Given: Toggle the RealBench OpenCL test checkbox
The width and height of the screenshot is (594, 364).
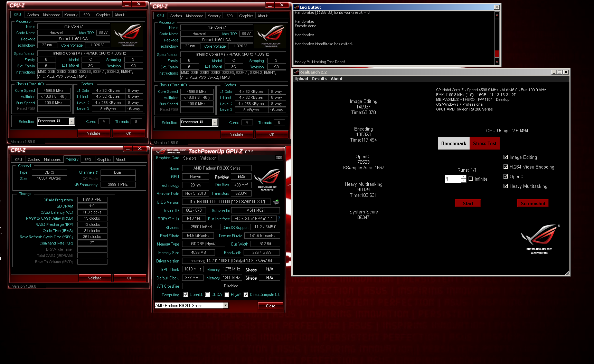Looking at the screenshot, I should coord(506,176).
